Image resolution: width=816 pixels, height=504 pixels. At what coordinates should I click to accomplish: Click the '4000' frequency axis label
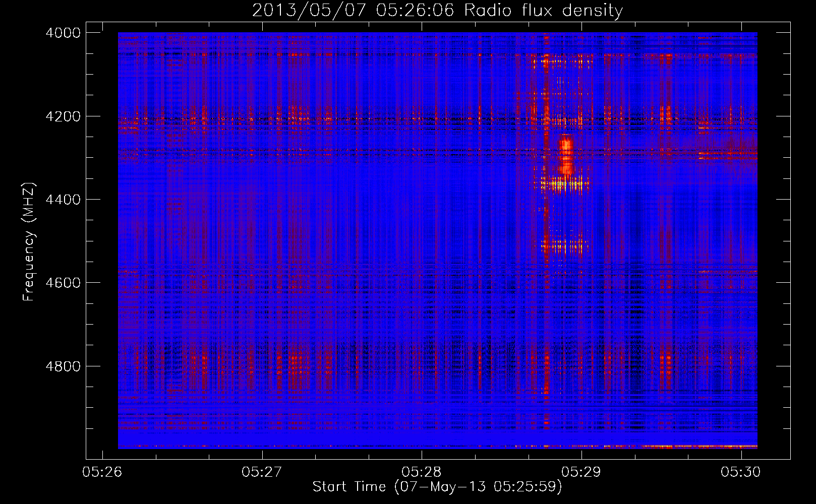pos(63,33)
